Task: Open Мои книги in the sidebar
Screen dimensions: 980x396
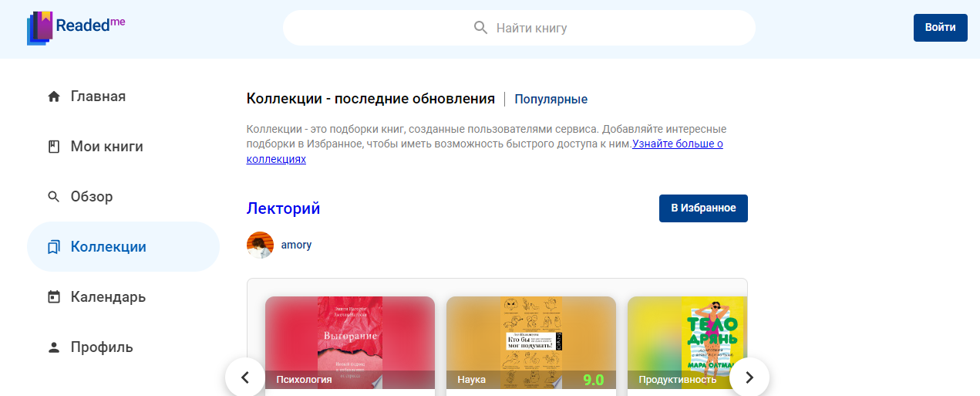Action: [x=123, y=147]
